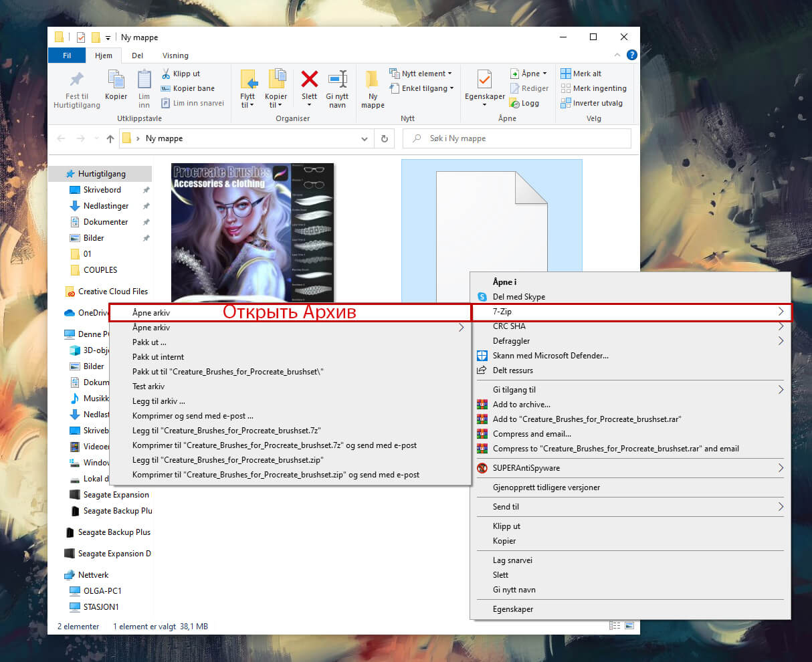Viewport: 812px width, 662px height.
Task: Click the properties checkmark icon in title bar
Action: (80, 37)
